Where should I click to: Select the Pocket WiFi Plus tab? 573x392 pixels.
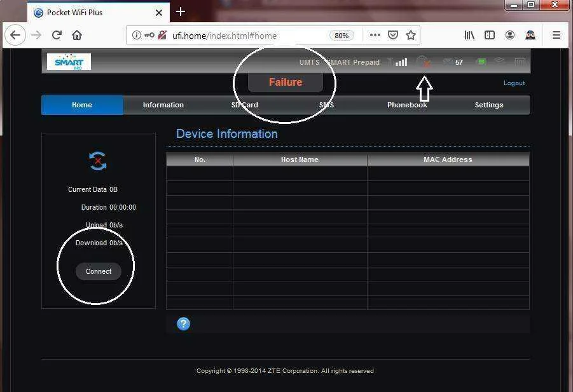[x=99, y=13]
